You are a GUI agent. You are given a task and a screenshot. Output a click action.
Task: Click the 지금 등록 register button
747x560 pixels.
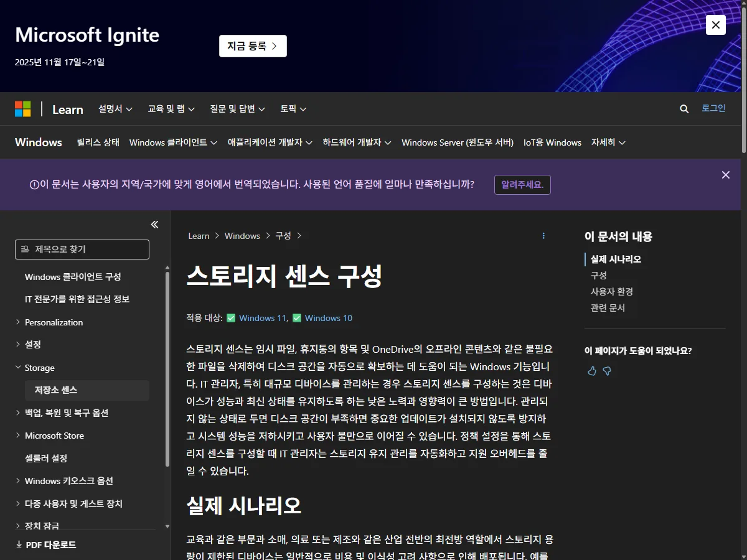(253, 46)
